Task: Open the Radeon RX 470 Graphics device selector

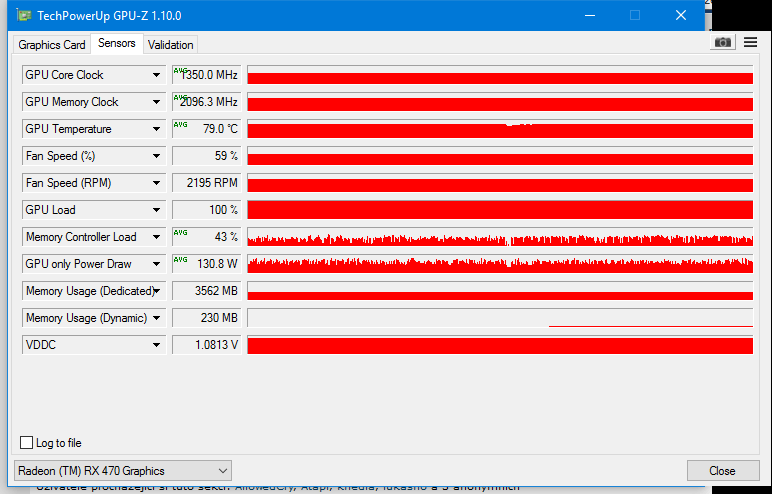Action: [x=122, y=470]
